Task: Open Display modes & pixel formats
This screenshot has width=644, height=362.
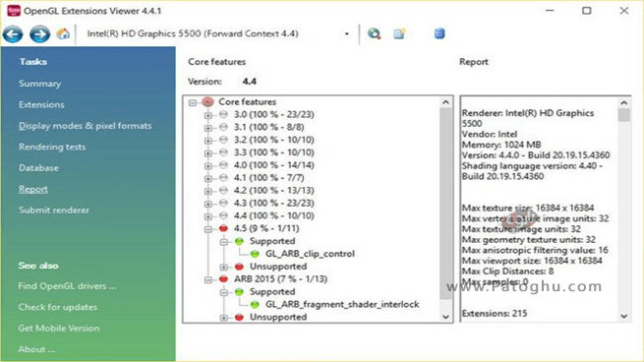Action: (x=85, y=126)
